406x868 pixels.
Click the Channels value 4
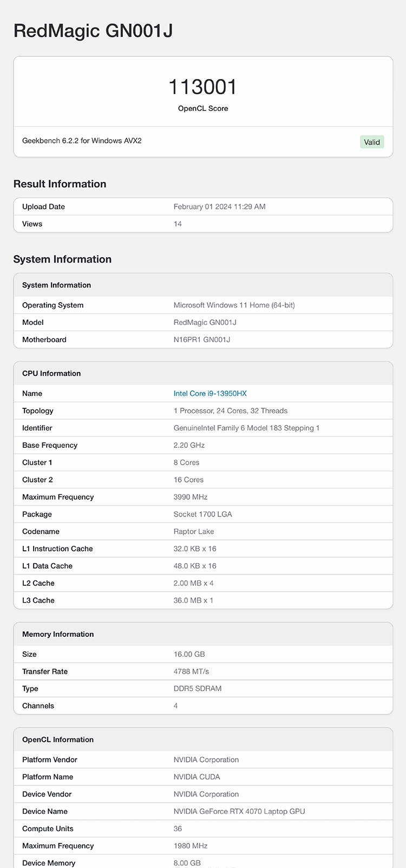click(x=175, y=706)
